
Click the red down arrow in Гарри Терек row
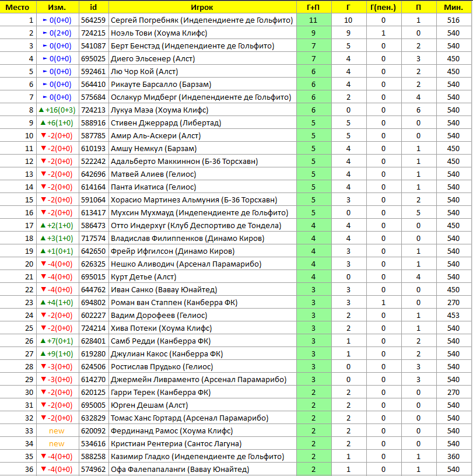tap(43, 392)
